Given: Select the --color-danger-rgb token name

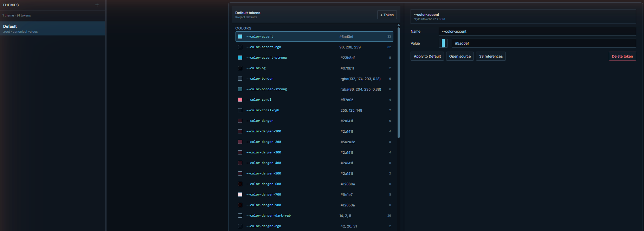Looking at the screenshot, I should (x=264, y=226).
